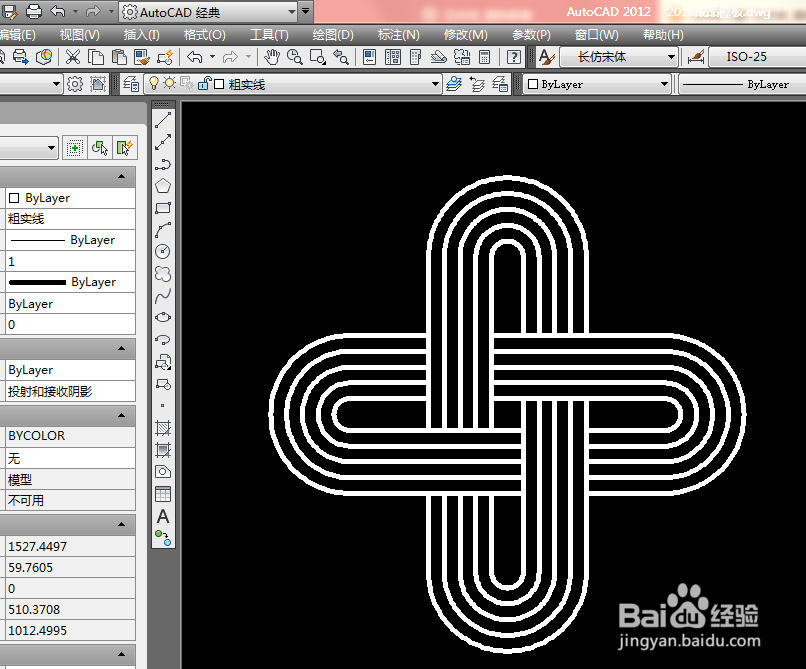Click the Workspace Settings gear button
The width and height of the screenshot is (806, 669).
(x=75, y=84)
